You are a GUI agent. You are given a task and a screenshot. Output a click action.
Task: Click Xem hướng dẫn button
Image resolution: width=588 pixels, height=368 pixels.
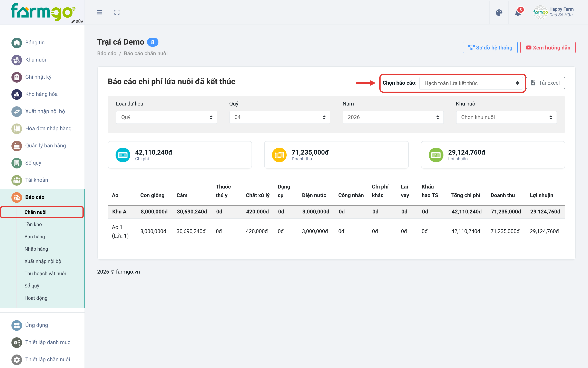548,47
